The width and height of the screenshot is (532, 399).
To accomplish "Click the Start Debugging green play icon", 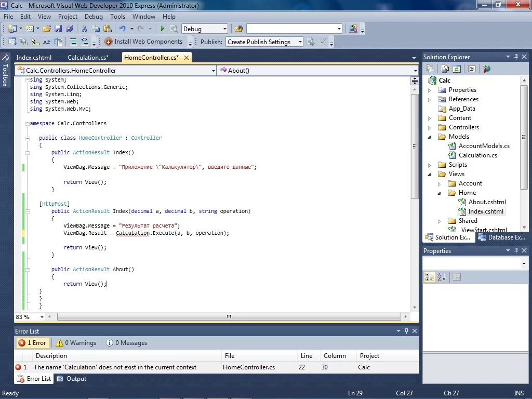I will (163, 29).
